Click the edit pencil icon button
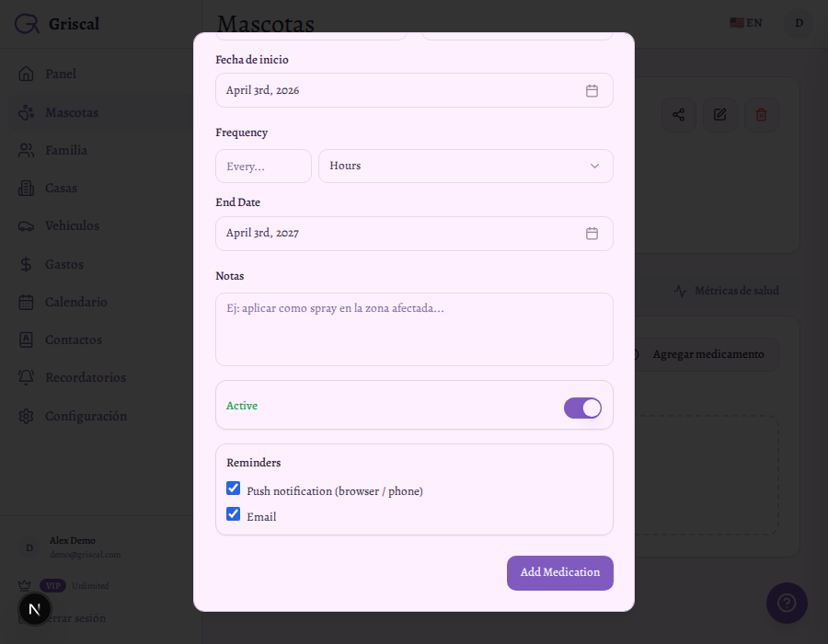Image resolution: width=828 pixels, height=644 pixels. [x=720, y=115]
